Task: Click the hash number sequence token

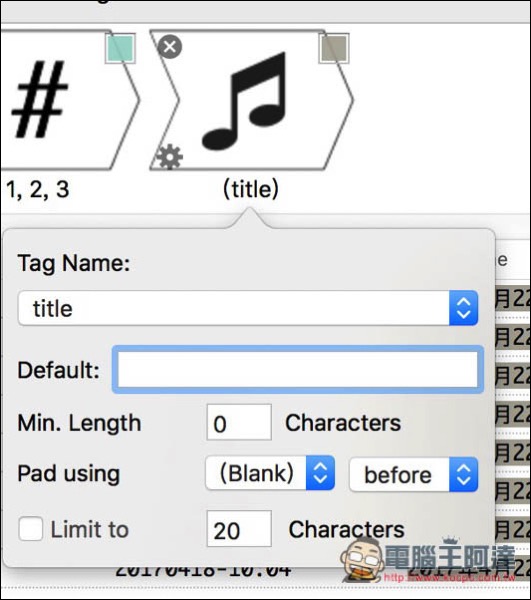Action: tap(69, 100)
